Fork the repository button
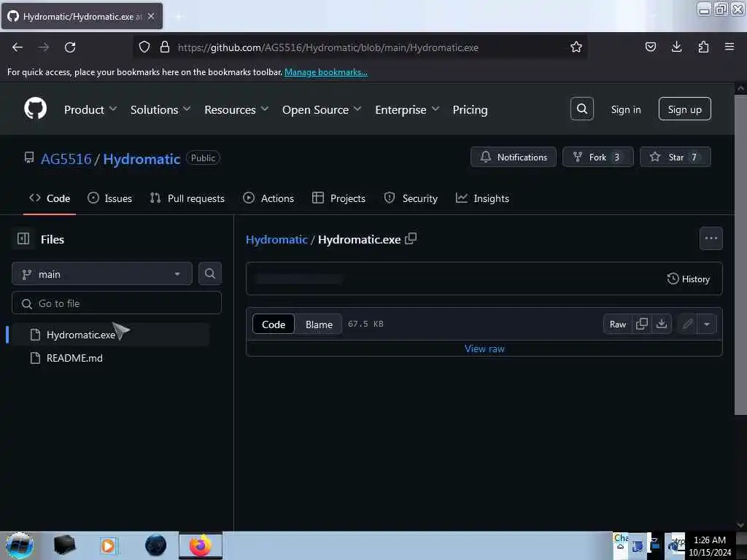The width and height of the screenshot is (747, 560). click(598, 157)
